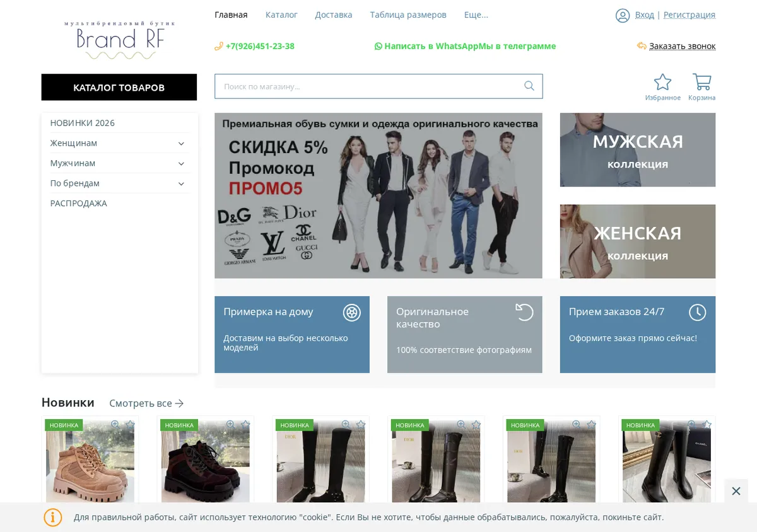Image resolution: width=757 pixels, height=532 pixels.
Task: Favorite the second burgundy boot product
Action: pos(245,424)
